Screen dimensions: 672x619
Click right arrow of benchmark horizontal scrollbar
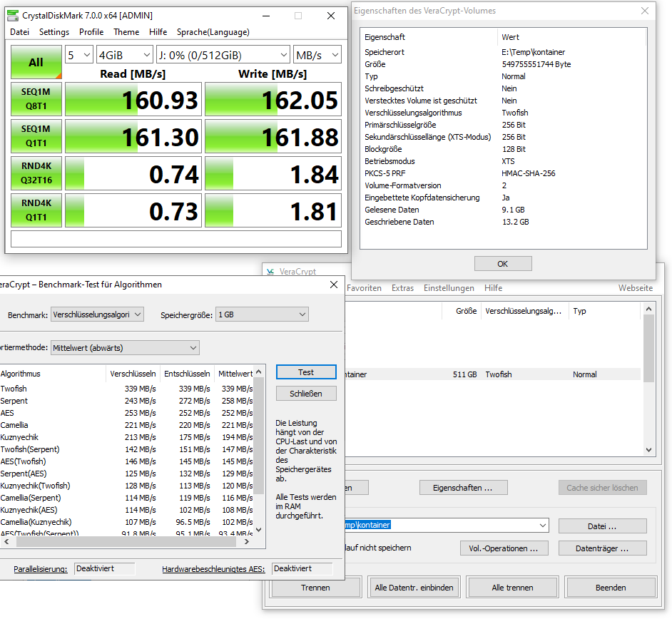246,542
